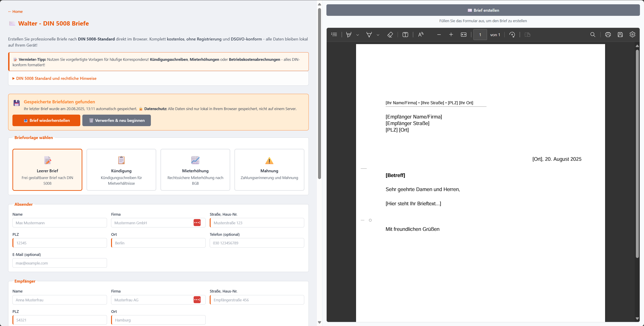This screenshot has width=644, height=326.
Task: Open the highlighter options dropdown arrow
Action: (357, 35)
